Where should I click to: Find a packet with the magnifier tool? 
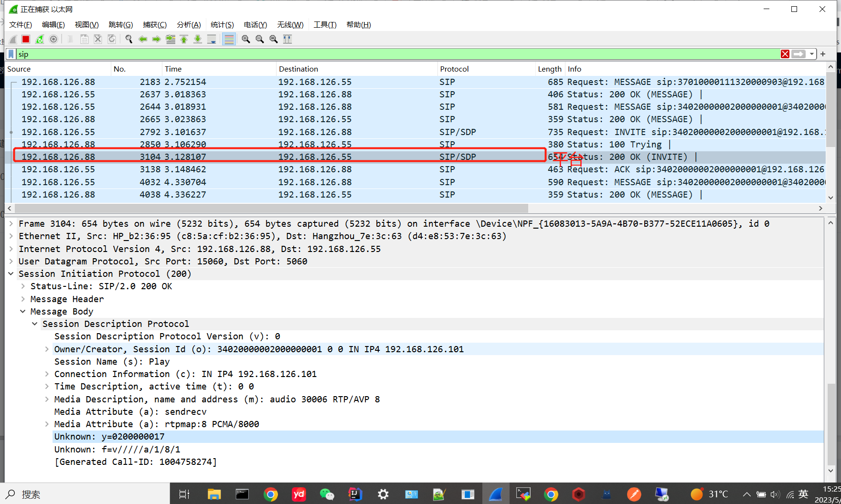[128, 39]
